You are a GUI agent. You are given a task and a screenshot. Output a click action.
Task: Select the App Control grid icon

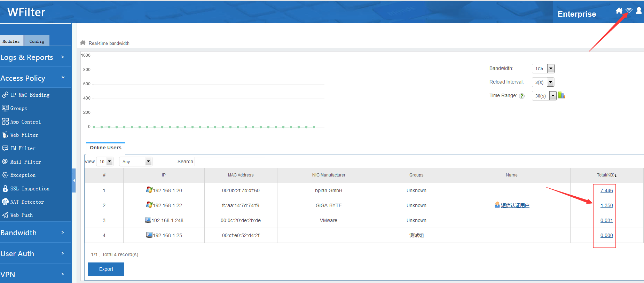click(x=5, y=121)
